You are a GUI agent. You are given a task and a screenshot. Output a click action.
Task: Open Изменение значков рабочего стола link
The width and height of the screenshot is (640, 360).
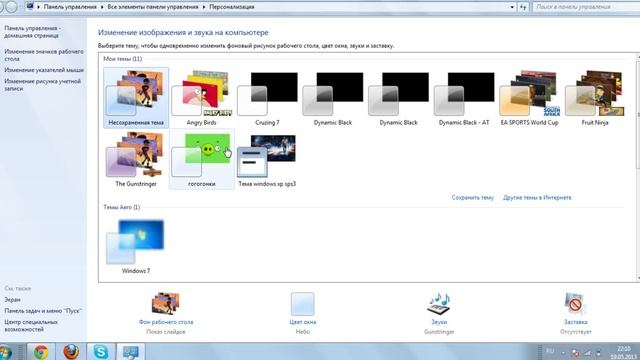tap(44, 55)
